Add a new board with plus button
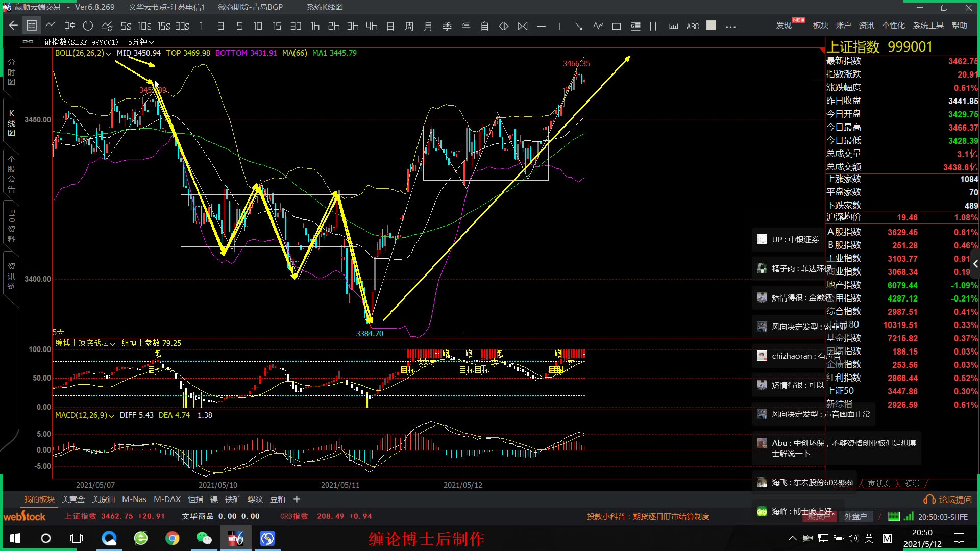The image size is (980, 551). coord(297,499)
